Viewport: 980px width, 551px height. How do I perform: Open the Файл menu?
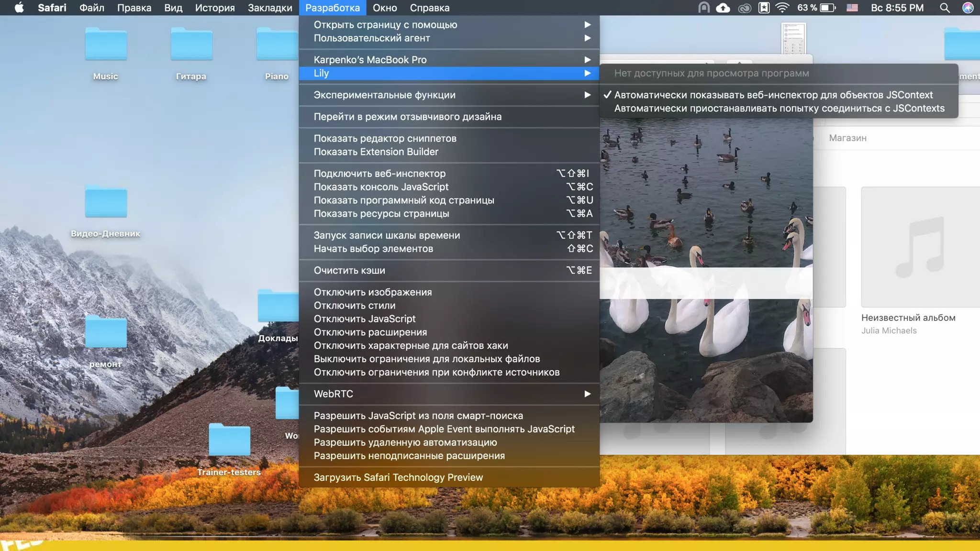coord(91,8)
